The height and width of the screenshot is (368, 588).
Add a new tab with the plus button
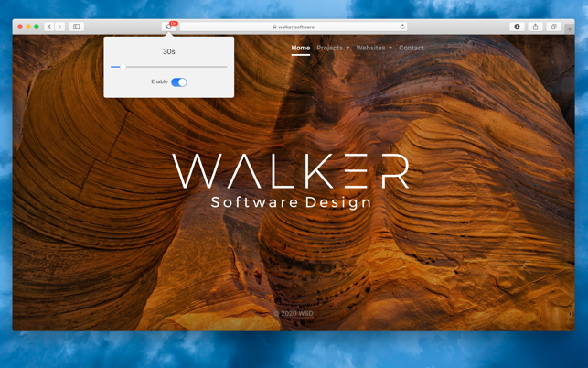(570, 29)
